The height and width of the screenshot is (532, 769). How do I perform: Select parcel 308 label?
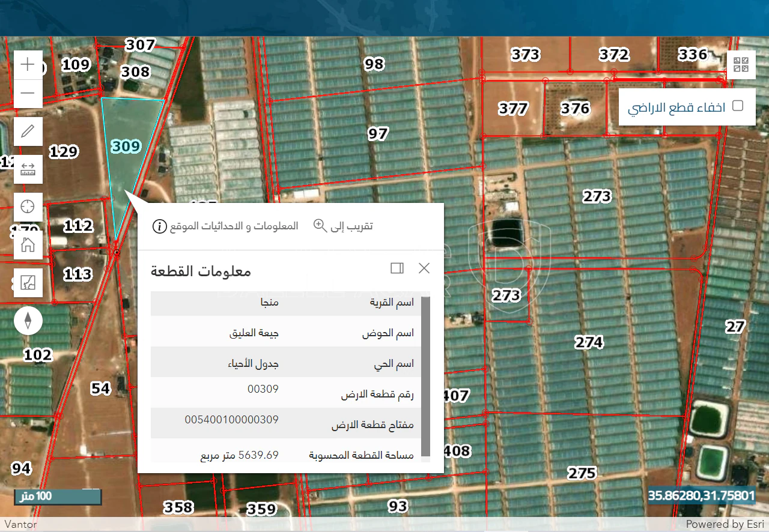click(x=135, y=72)
